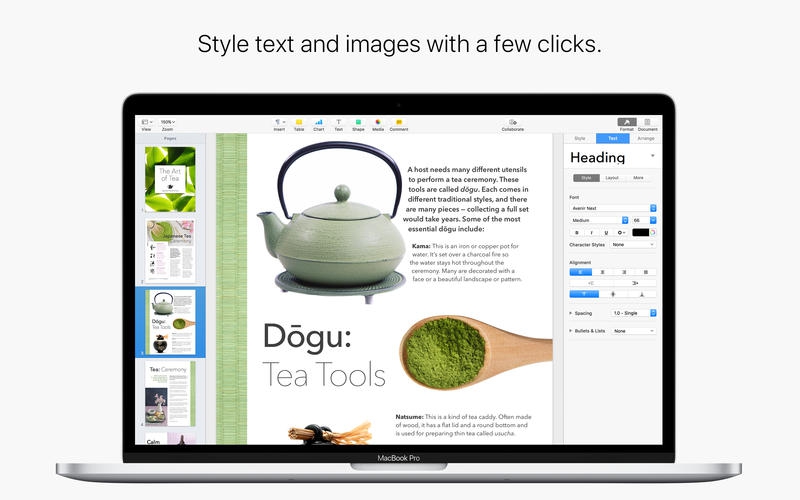This screenshot has height=500, width=800.
Task: Add a Comment with the toolbar icon
Action: coord(399,122)
